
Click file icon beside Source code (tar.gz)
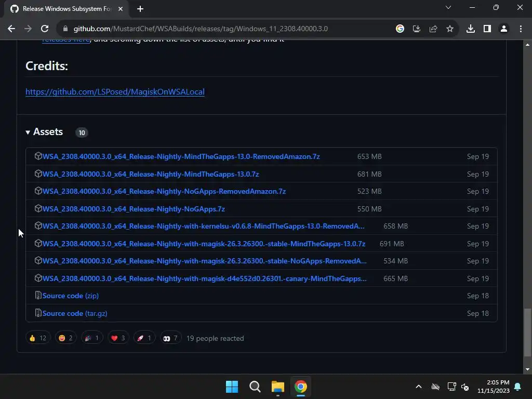tap(38, 313)
